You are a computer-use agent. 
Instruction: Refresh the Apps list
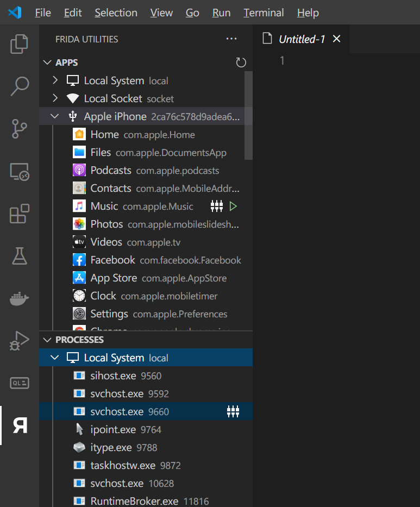click(x=241, y=62)
